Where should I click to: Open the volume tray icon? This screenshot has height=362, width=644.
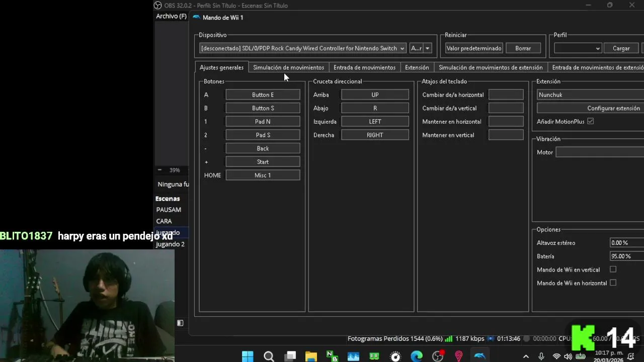568,356
